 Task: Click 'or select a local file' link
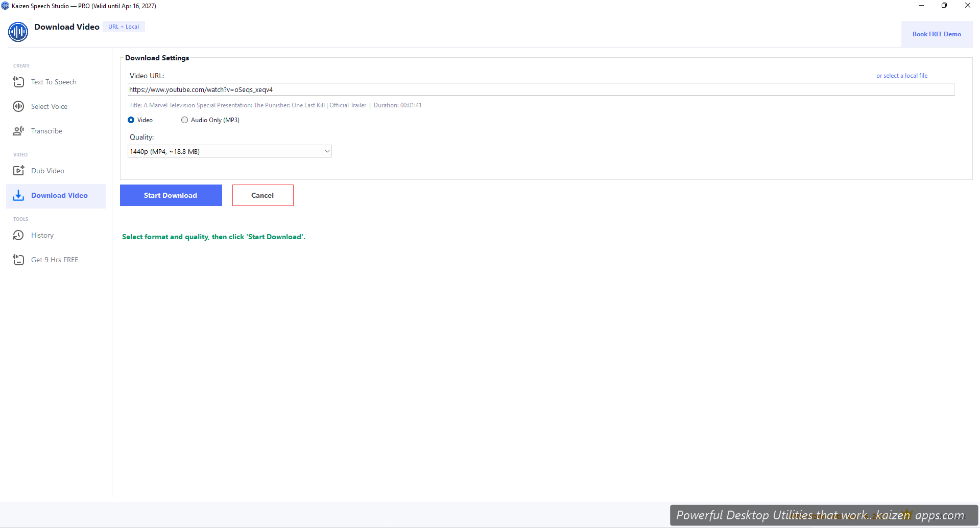pos(902,75)
